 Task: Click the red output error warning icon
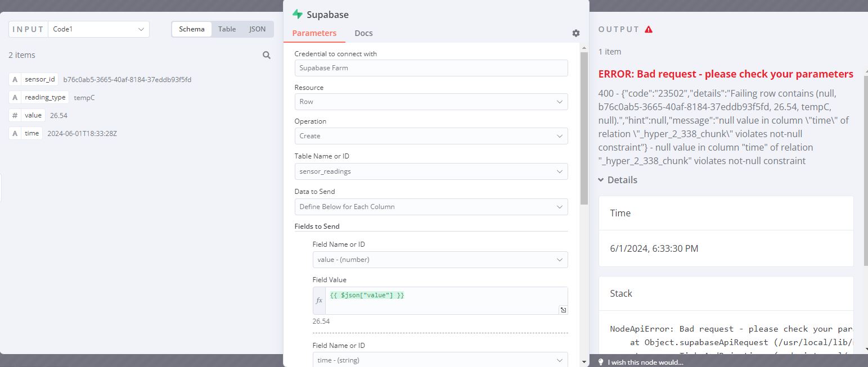click(x=649, y=29)
